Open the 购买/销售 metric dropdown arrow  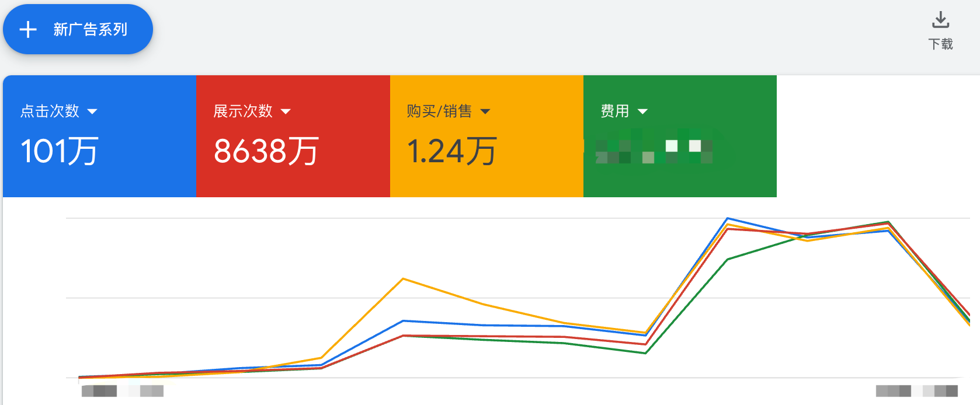pyautogui.click(x=485, y=111)
